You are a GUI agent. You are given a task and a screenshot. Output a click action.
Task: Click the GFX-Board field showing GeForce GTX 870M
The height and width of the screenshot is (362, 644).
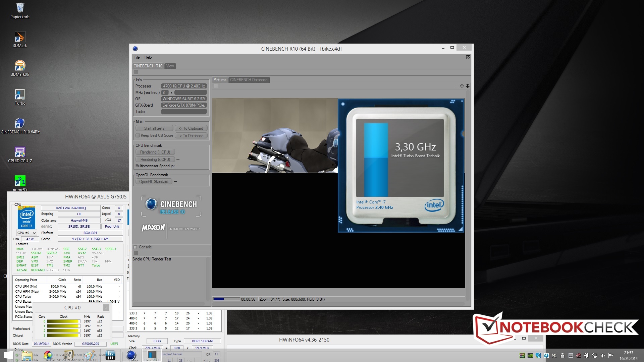coord(184,105)
